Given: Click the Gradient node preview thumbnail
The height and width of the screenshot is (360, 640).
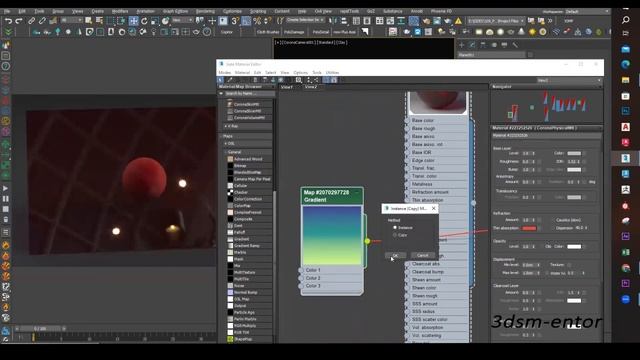Looking at the screenshot, I should pyautogui.click(x=332, y=236).
